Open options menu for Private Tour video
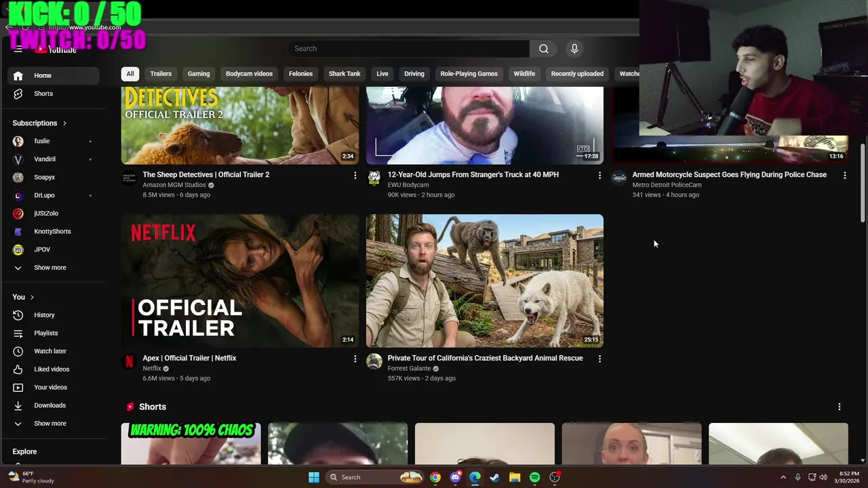 tap(599, 359)
